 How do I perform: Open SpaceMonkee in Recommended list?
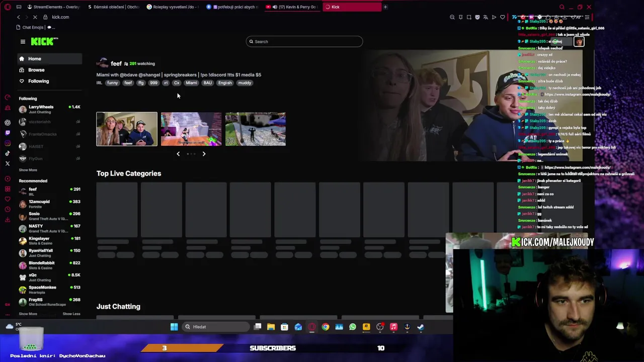(49, 290)
